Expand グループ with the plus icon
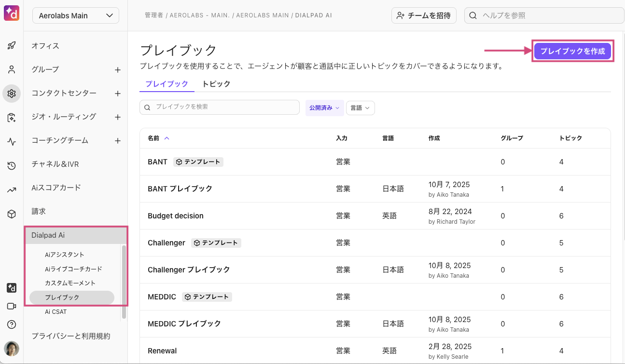 tap(117, 70)
